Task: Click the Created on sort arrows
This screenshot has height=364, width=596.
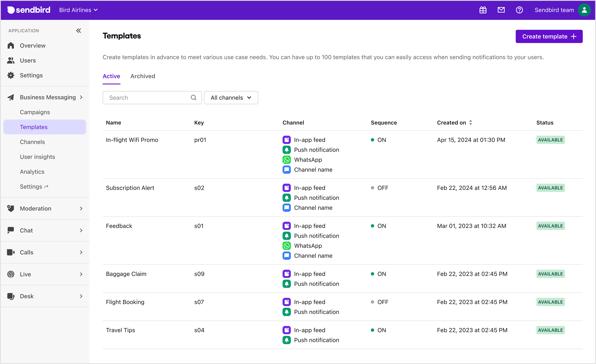Action: (470, 122)
